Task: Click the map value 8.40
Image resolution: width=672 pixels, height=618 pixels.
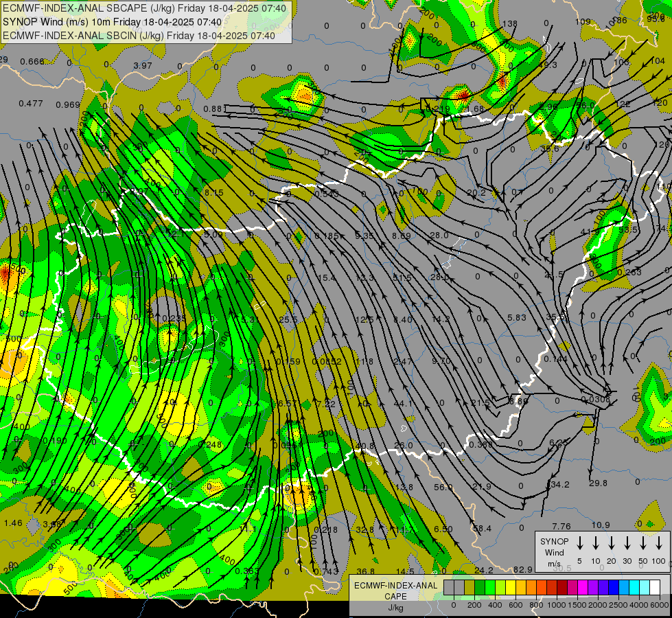Action: (403, 319)
